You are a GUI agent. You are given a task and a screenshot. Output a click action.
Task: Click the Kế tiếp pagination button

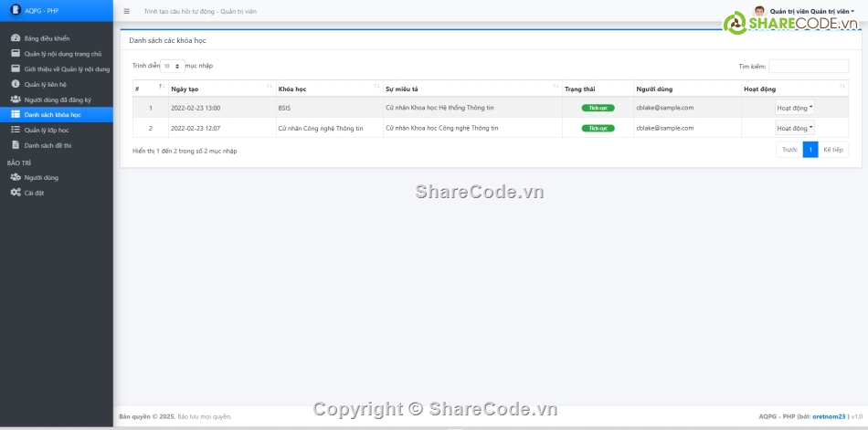832,150
